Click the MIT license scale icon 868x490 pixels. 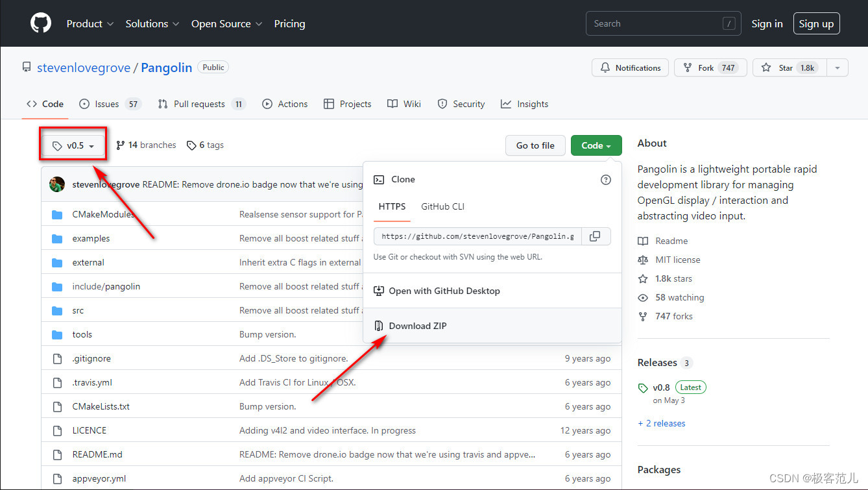tap(643, 260)
